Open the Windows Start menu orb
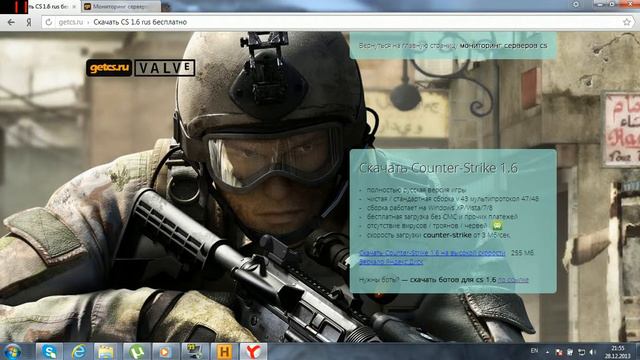The width and height of the screenshot is (640, 360). click(x=12, y=352)
